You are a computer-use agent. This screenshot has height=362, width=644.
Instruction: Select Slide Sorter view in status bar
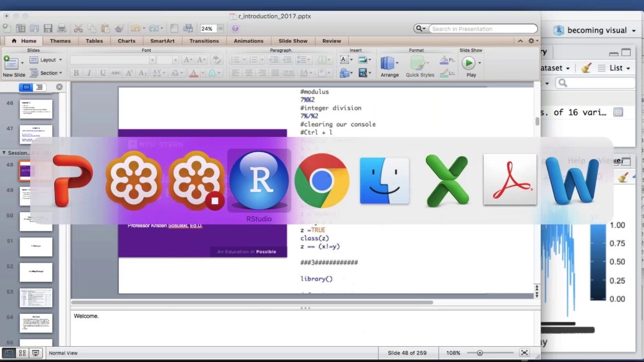coord(22,353)
